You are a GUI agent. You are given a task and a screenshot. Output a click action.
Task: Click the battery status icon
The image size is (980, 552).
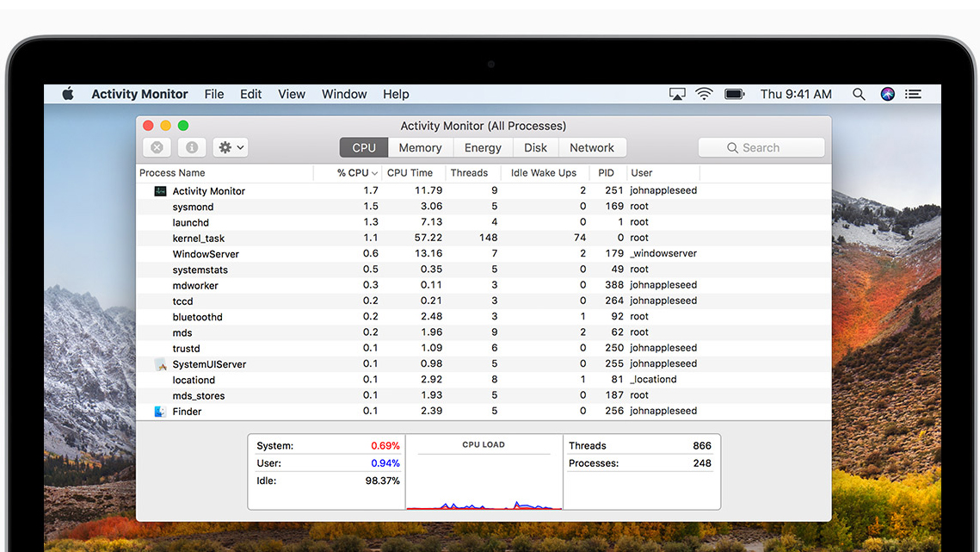pyautogui.click(x=735, y=94)
